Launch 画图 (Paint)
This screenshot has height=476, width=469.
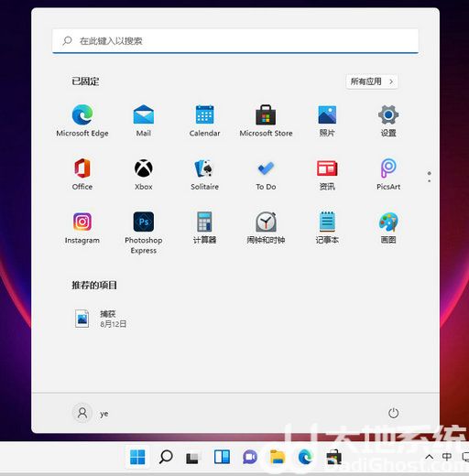pos(388,228)
